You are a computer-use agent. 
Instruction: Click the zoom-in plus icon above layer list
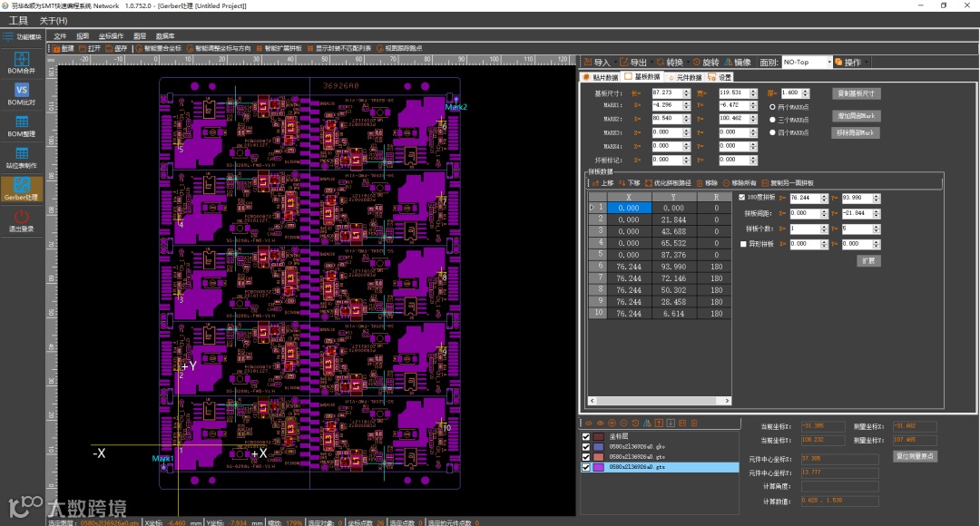pos(612,423)
